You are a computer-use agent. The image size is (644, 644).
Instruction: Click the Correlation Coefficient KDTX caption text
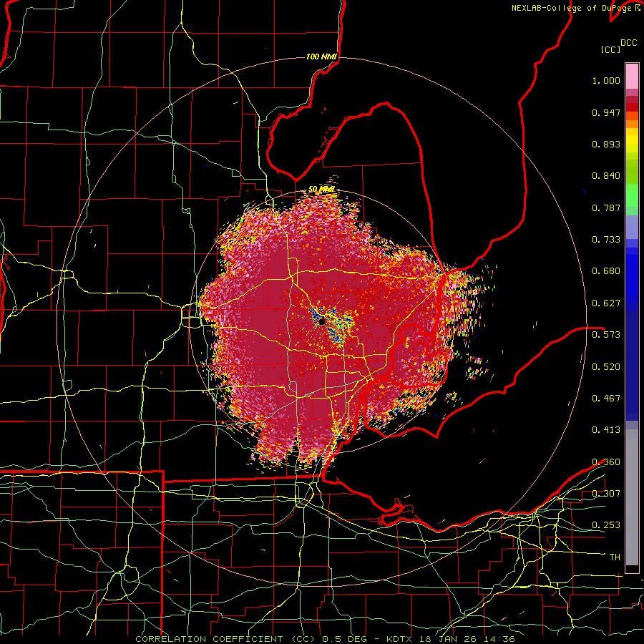point(325,639)
